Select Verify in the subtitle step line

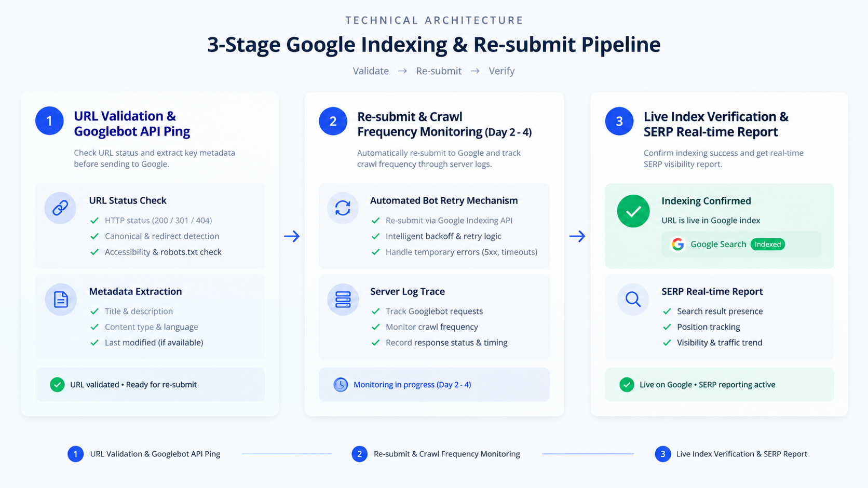point(501,71)
